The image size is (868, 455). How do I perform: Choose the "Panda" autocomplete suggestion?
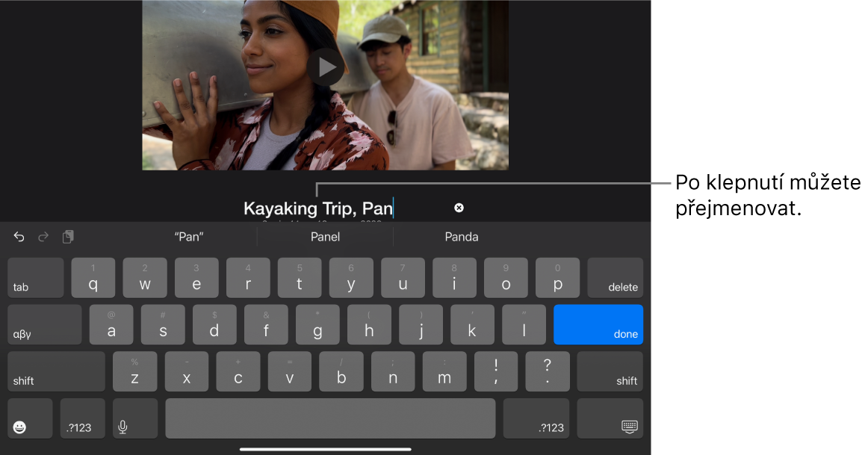click(x=462, y=237)
